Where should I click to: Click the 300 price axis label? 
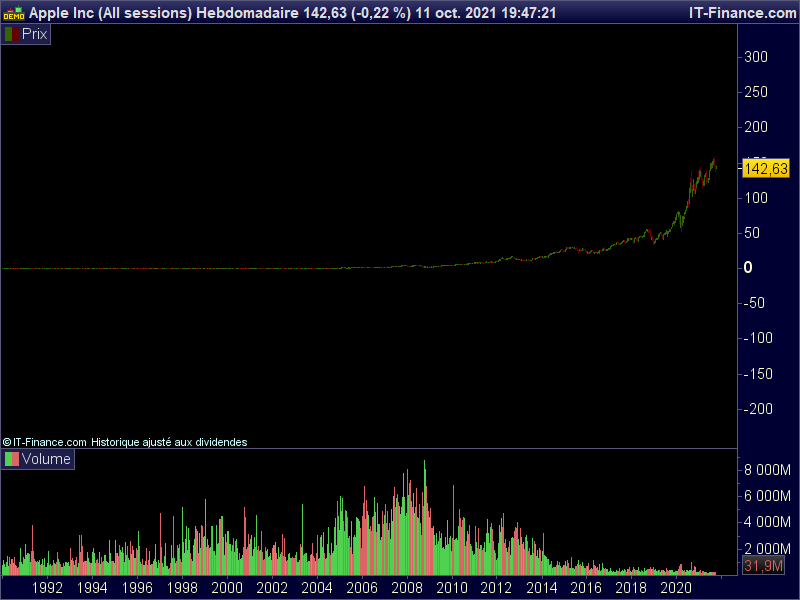756,57
